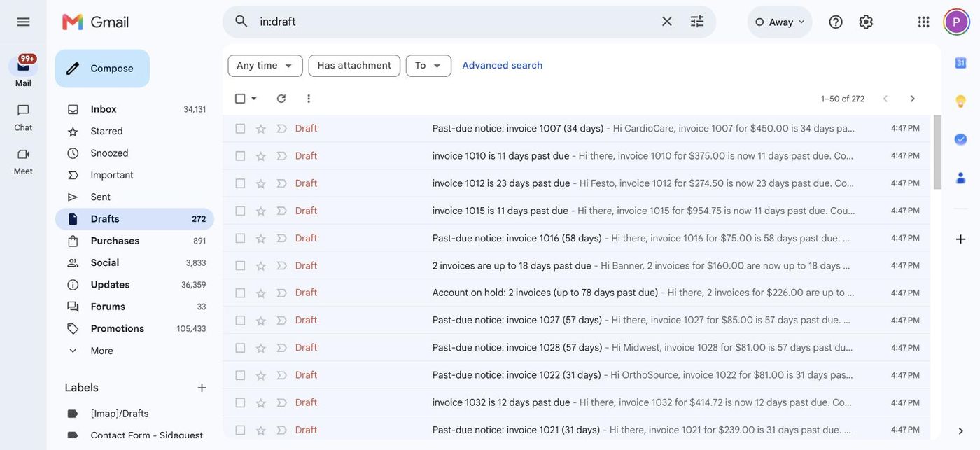Switch to Chat

[x=23, y=117]
